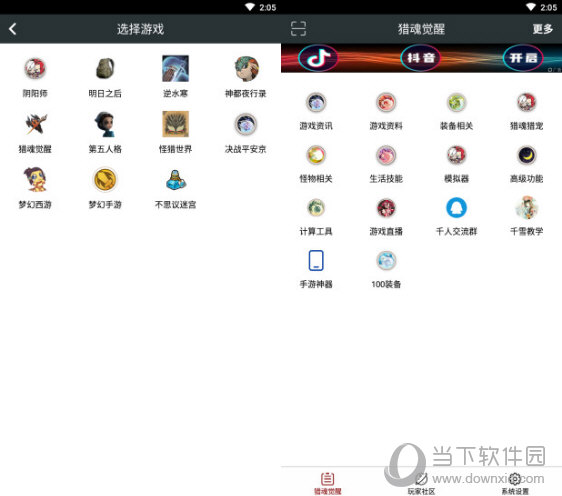The width and height of the screenshot is (562, 496).
Task: Click the 开启 badge in the banner
Action: tap(523, 58)
